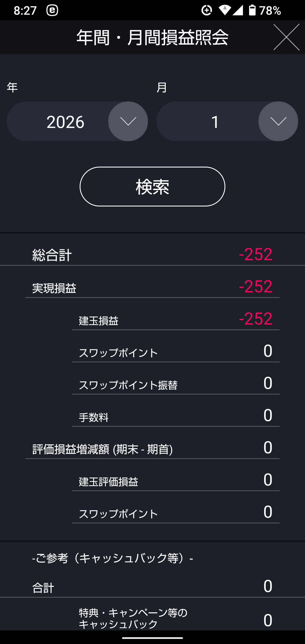
Task: Tap the data saver status icon
Action: coord(207,10)
